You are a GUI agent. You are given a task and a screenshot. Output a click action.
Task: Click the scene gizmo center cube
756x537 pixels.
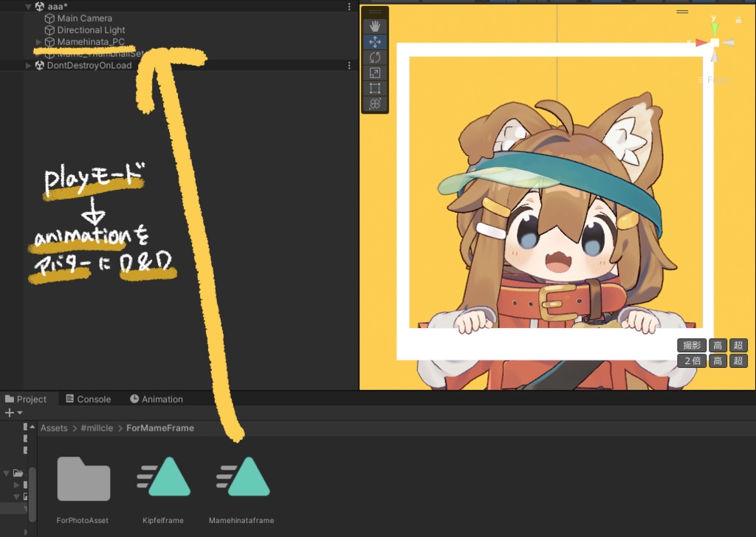(x=715, y=43)
